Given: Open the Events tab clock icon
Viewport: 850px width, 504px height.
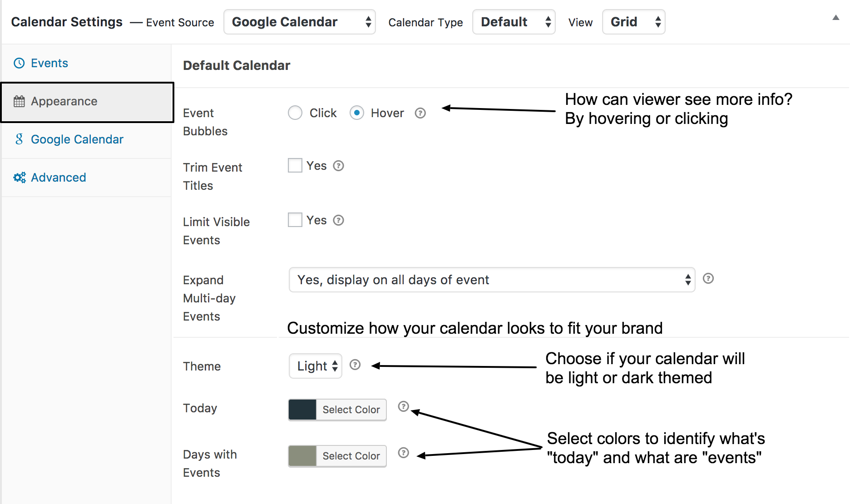Looking at the screenshot, I should (19, 63).
